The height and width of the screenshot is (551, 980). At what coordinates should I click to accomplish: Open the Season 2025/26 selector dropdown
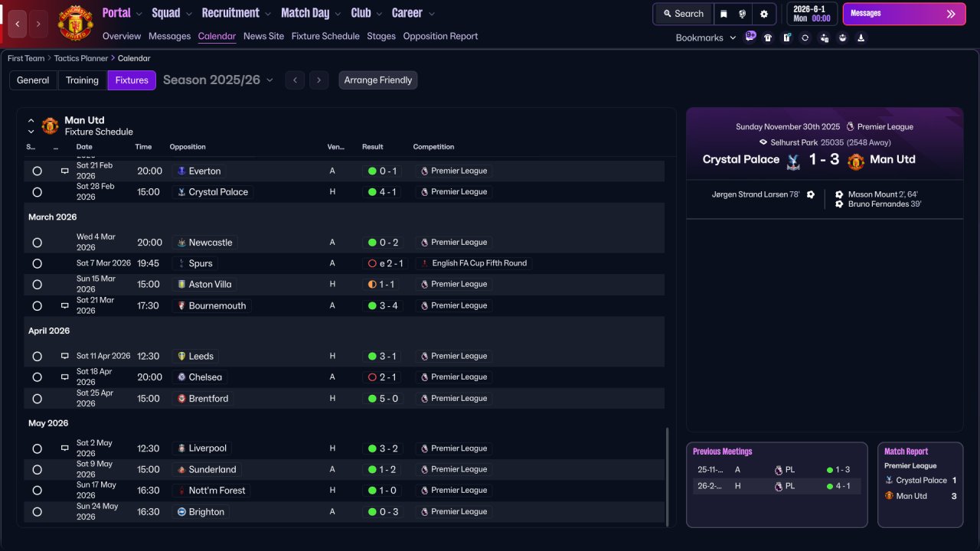tap(218, 80)
